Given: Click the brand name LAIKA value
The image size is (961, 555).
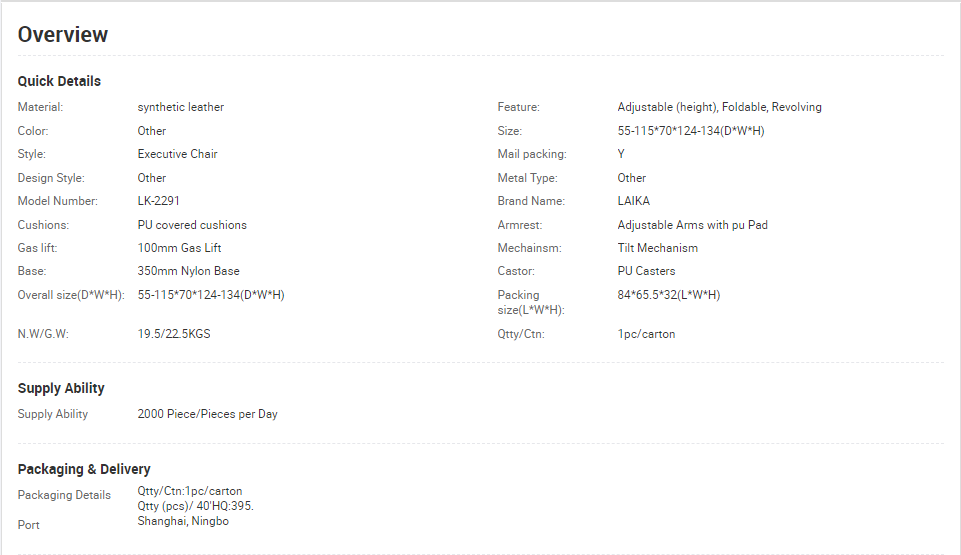Looking at the screenshot, I should [633, 201].
